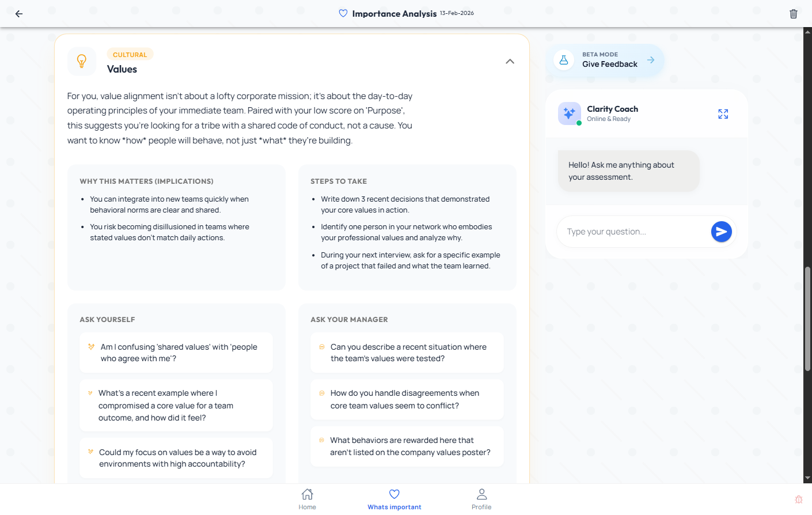812x515 pixels.
Task: Open the Profile tab
Action: (x=481, y=498)
